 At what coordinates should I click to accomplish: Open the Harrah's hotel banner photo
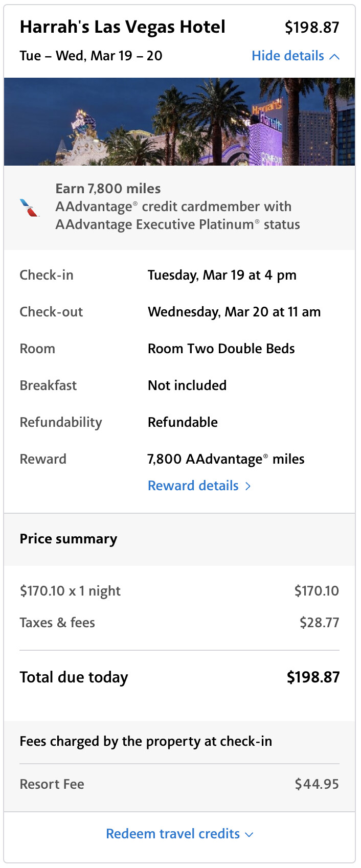(x=179, y=122)
